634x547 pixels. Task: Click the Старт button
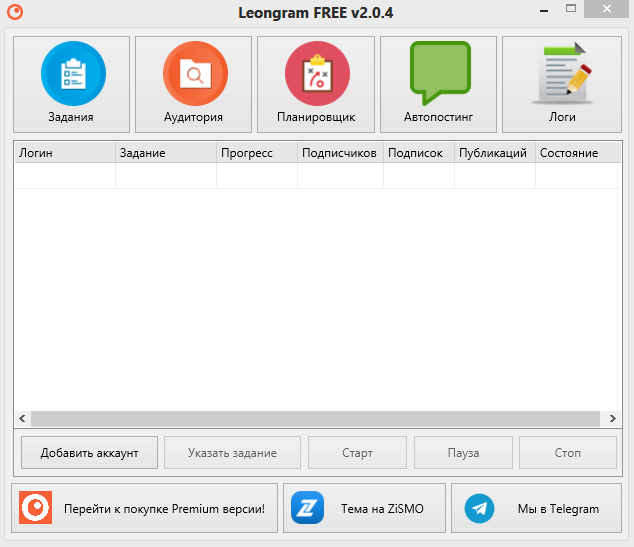click(357, 452)
